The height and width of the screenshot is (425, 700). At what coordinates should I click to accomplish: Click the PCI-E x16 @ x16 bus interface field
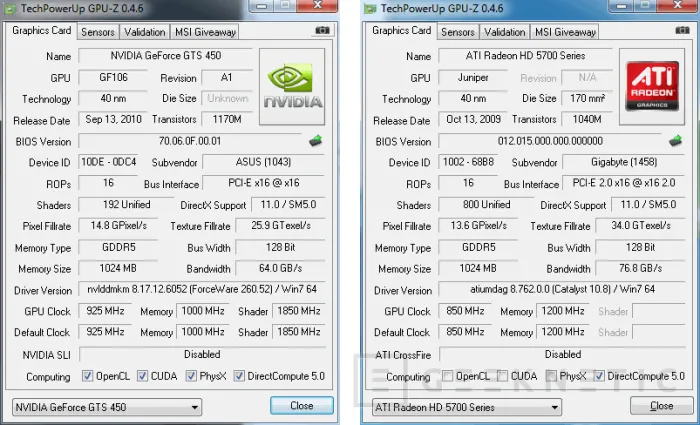coord(264,183)
